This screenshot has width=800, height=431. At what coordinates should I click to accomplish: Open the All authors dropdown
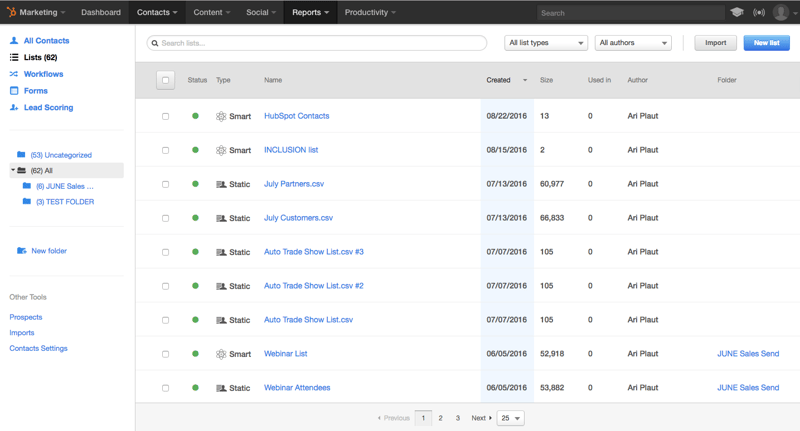click(x=633, y=43)
